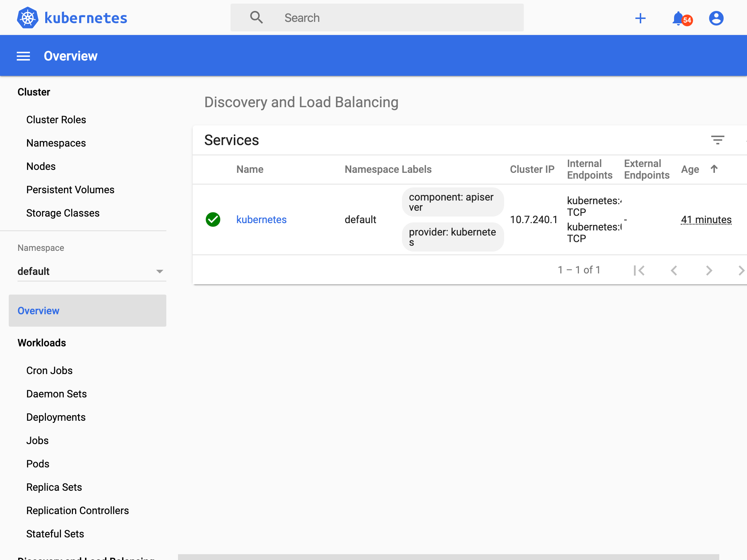This screenshot has width=747, height=560.
Task: Open the user account profile icon
Action: click(716, 17)
